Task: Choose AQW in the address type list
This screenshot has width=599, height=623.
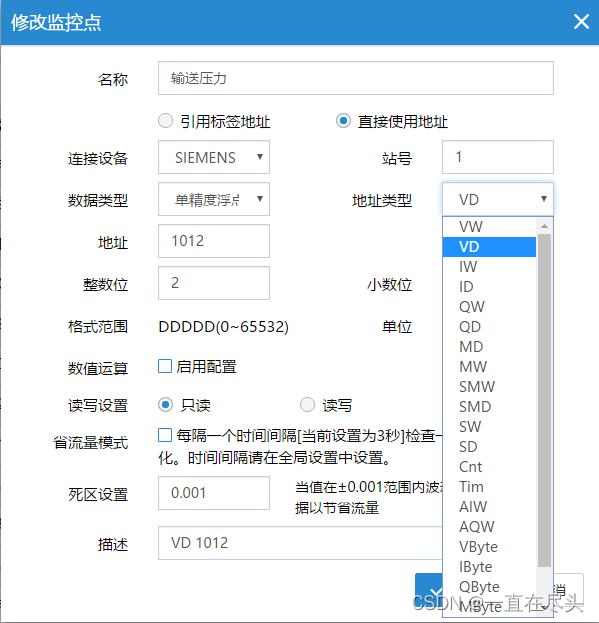Action: pyautogui.click(x=489, y=527)
